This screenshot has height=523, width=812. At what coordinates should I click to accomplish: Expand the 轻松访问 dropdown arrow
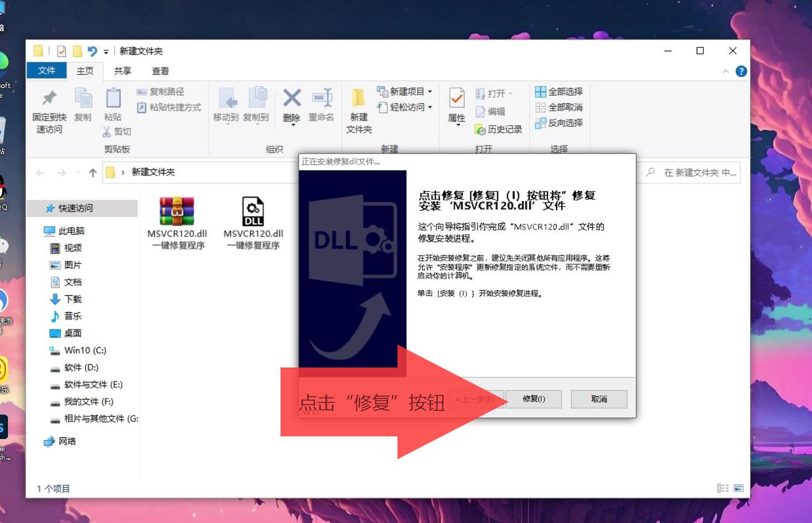(x=431, y=107)
